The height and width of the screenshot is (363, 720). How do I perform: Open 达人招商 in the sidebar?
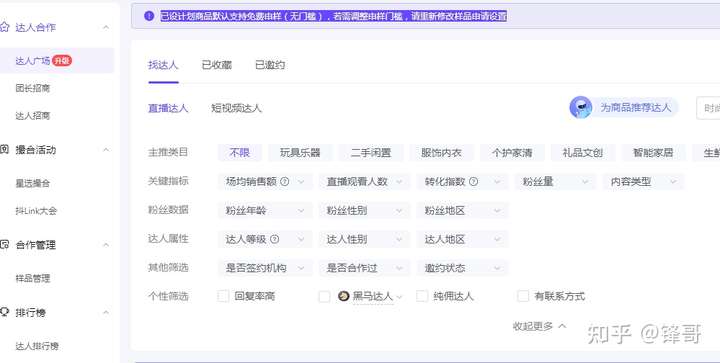pos(33,116)
